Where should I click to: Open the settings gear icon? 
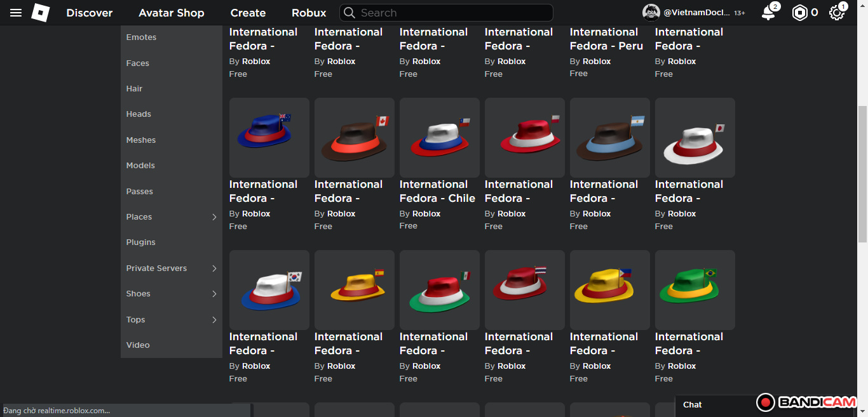coord(837,13)
